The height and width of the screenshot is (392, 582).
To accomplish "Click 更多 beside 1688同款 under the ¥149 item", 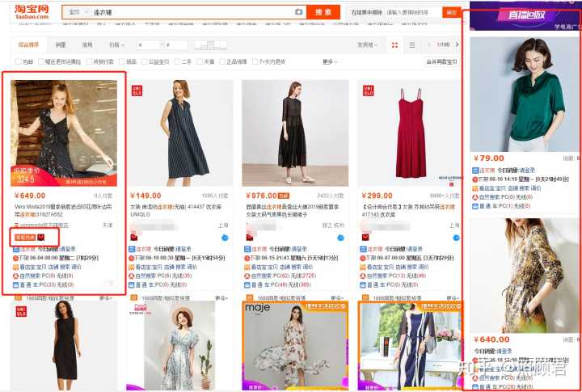I will (x=221, y=298).
